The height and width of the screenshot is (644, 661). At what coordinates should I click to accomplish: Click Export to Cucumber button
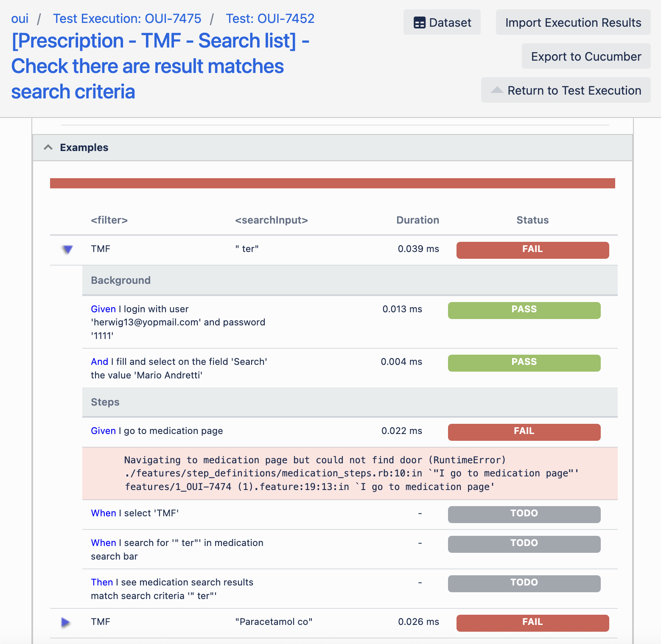point(586,56)
